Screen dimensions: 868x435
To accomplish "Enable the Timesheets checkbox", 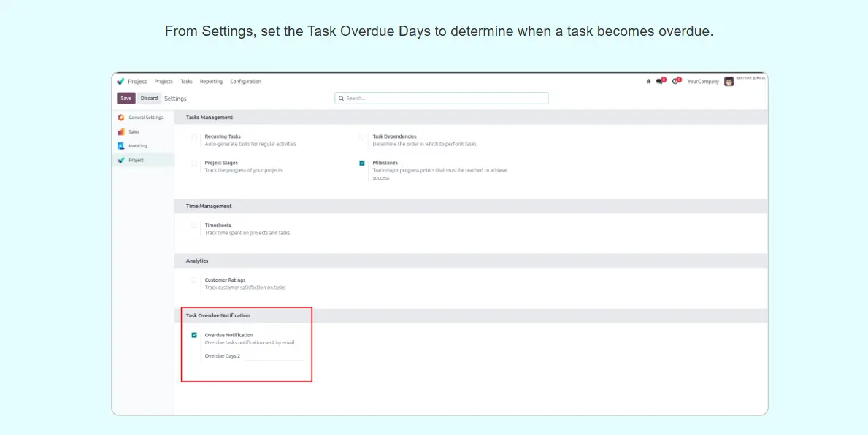I will pos(194,226).
